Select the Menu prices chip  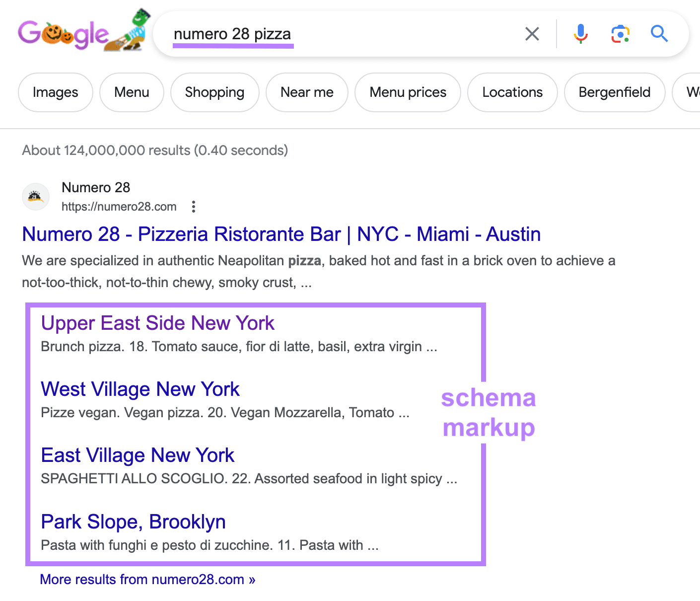coord(407,92)
